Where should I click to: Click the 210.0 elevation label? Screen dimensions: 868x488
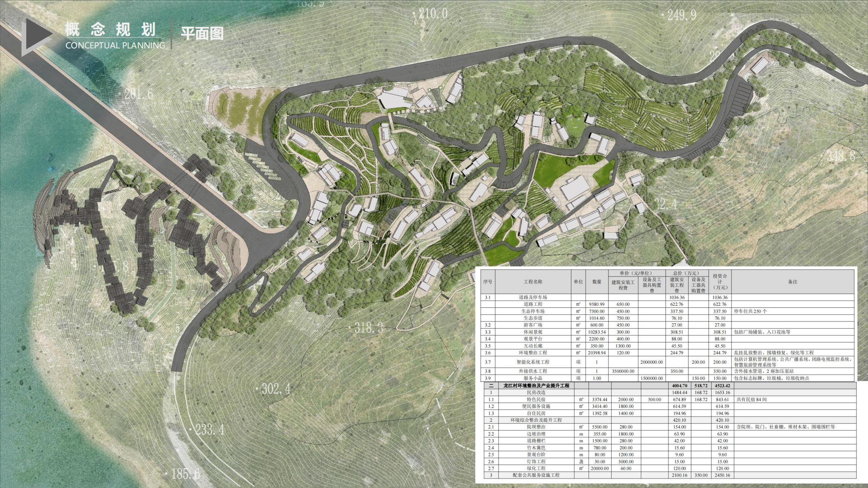pos(432,14)
